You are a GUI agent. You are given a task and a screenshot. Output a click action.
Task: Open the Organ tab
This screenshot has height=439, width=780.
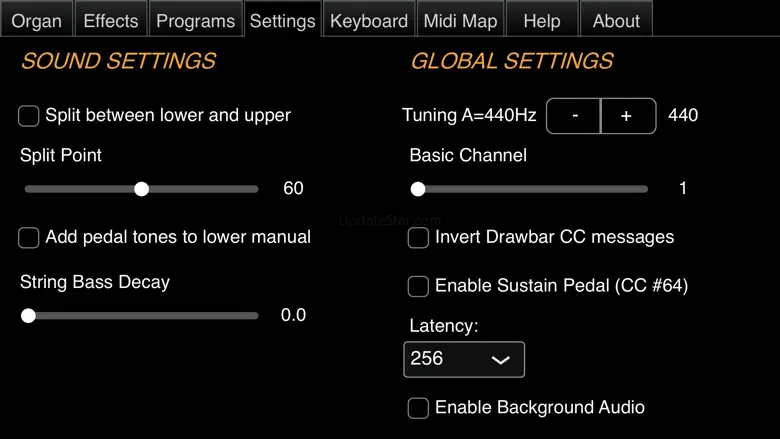point(36,20)
